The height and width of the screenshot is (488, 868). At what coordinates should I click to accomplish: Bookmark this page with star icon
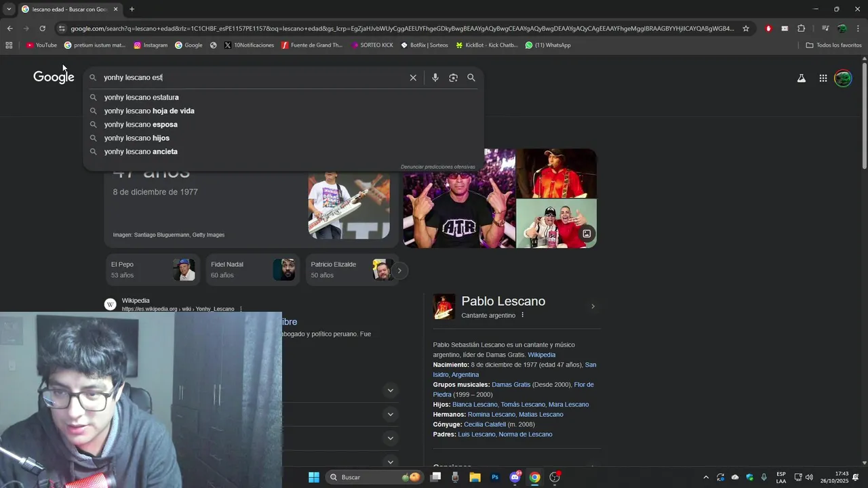(746, 28)
